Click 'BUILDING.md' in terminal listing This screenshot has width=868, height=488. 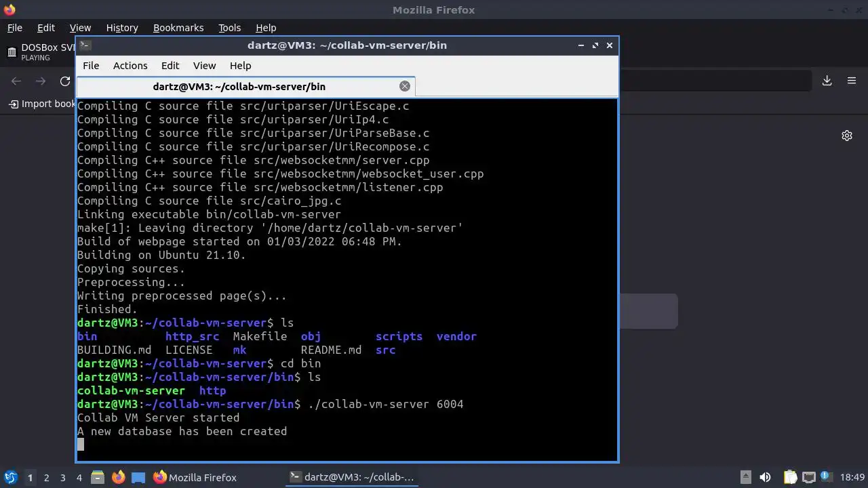click(x=114, y=350)
